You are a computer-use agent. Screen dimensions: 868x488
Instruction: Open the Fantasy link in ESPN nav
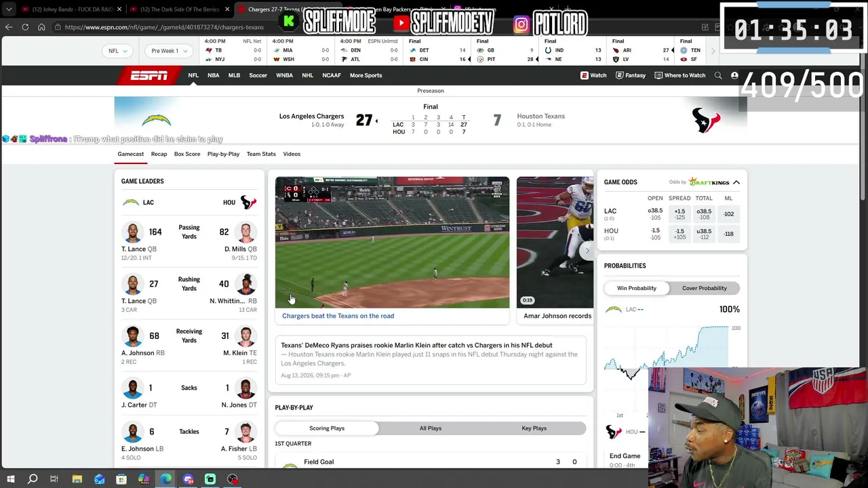[631, 75]
